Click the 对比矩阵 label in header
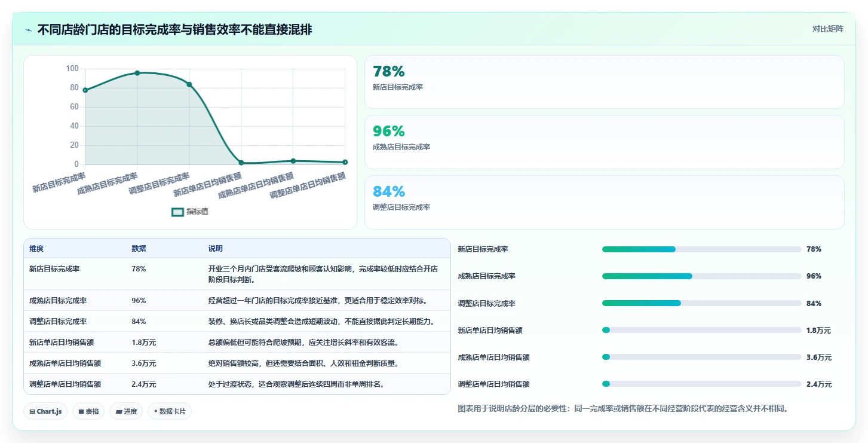The height and width of the screenshot is (443, 868). point(828,29)
